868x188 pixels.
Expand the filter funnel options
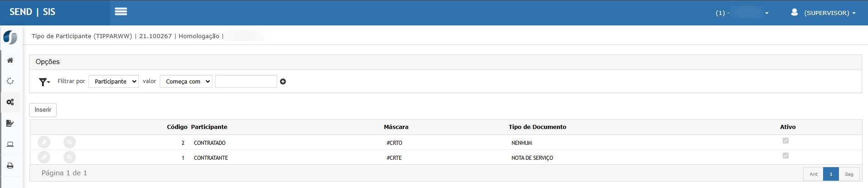point(44,82)
